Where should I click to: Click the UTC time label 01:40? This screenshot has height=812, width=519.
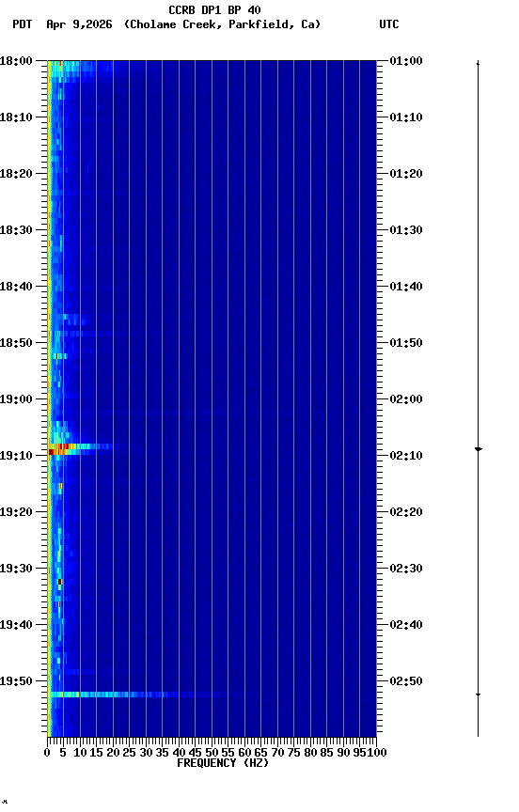pos(406,287)
